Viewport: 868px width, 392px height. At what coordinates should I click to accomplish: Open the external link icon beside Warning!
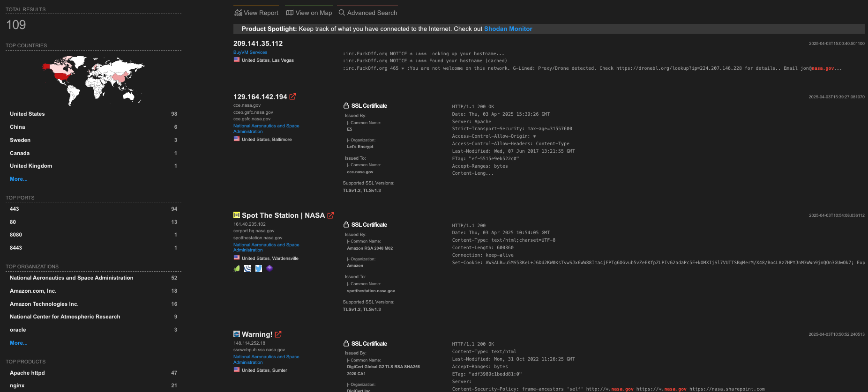278,334
